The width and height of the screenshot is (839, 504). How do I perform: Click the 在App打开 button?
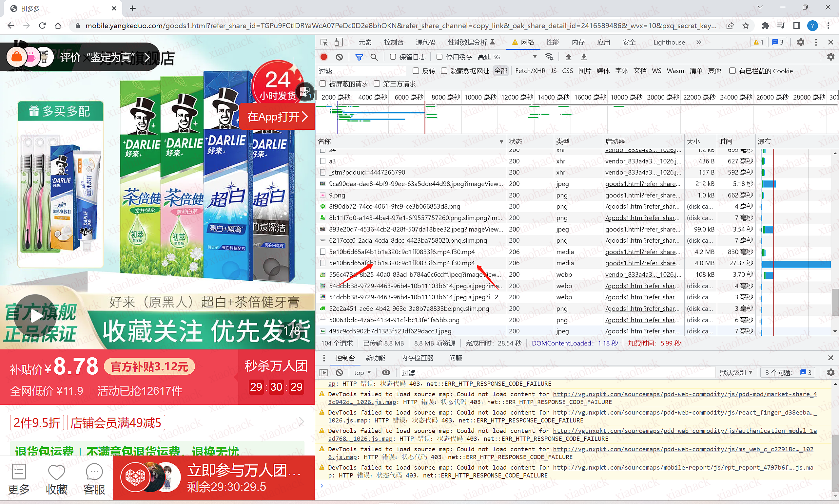tap(277, 117)
